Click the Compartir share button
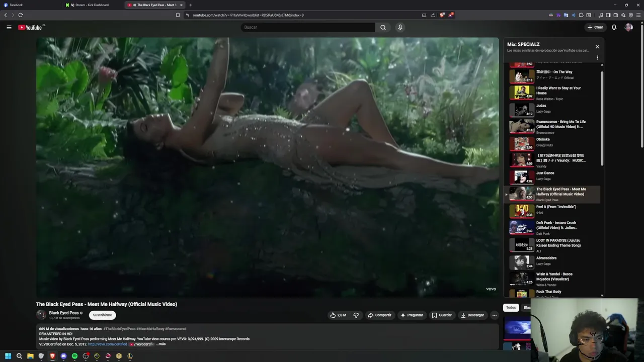The width and height of the screenshot is (644, 362). tap(379, 315)
